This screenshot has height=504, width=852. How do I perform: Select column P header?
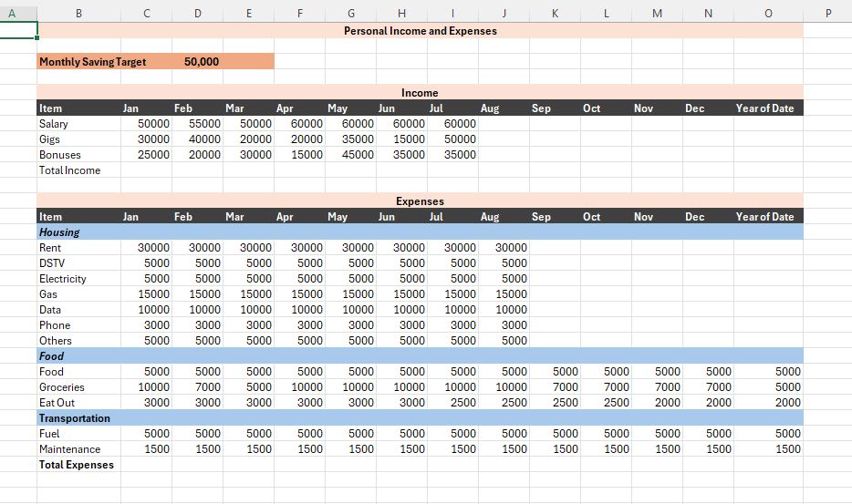click(827, 13)
